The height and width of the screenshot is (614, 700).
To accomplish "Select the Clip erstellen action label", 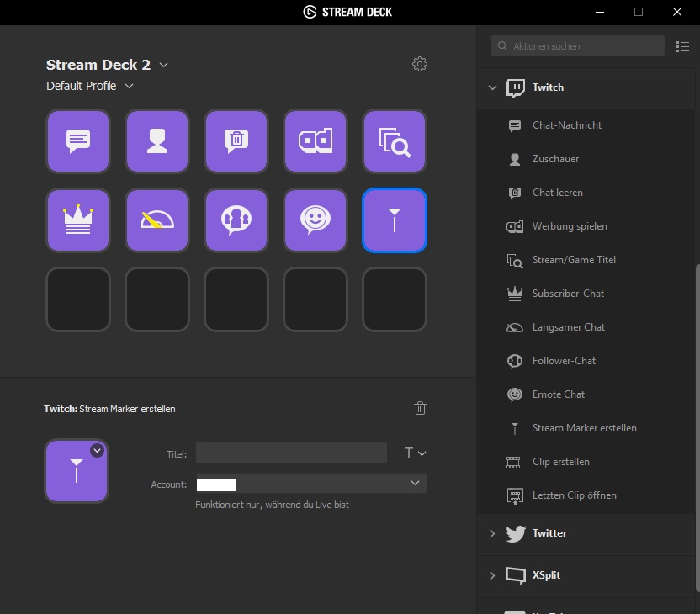I will click(560, 462).
